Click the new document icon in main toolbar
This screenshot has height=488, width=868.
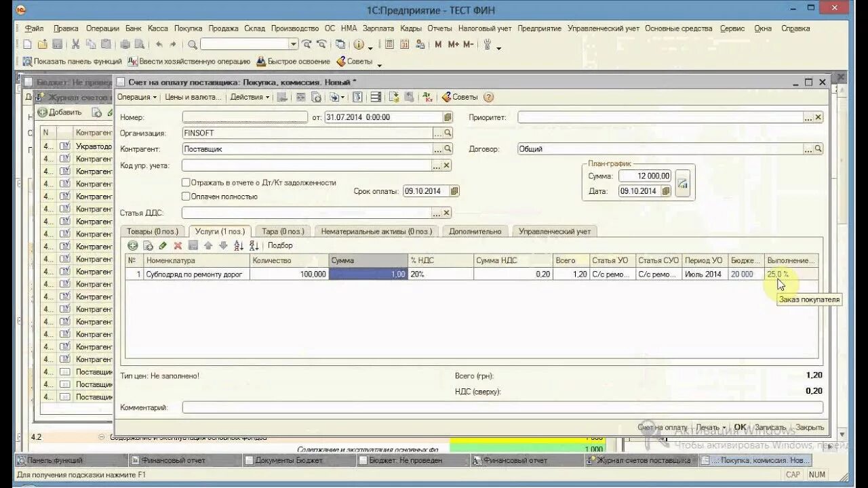[27, 44]
